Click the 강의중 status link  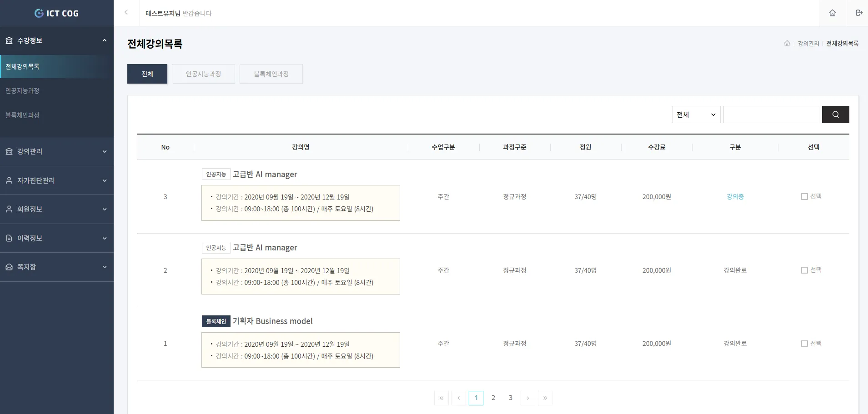point(735,196)
